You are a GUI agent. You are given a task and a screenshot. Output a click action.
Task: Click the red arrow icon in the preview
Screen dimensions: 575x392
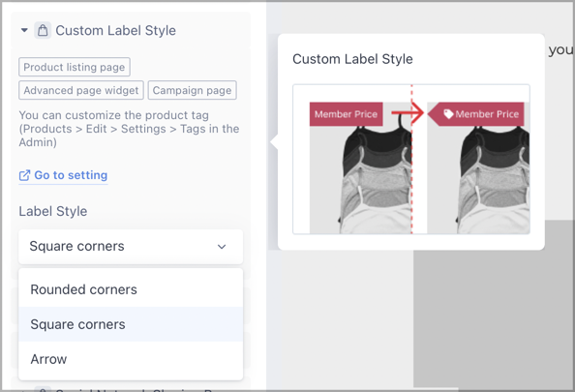click(408, 113)
